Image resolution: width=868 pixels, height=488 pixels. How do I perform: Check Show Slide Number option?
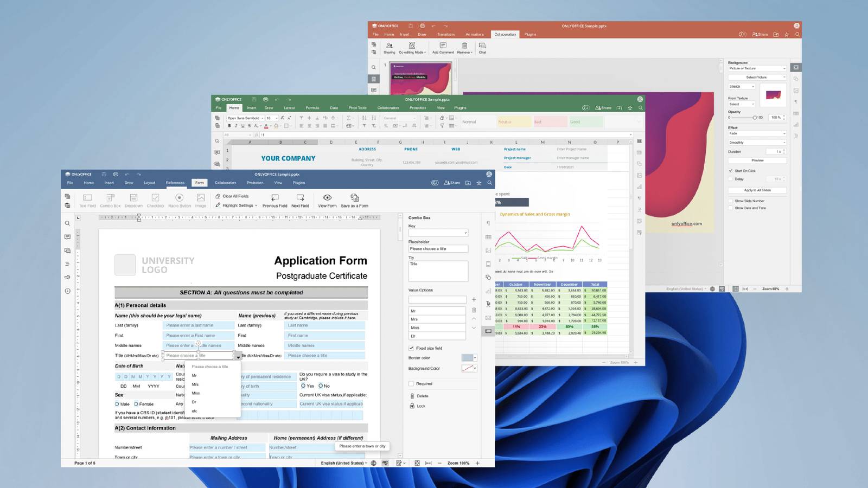[730, 200]
